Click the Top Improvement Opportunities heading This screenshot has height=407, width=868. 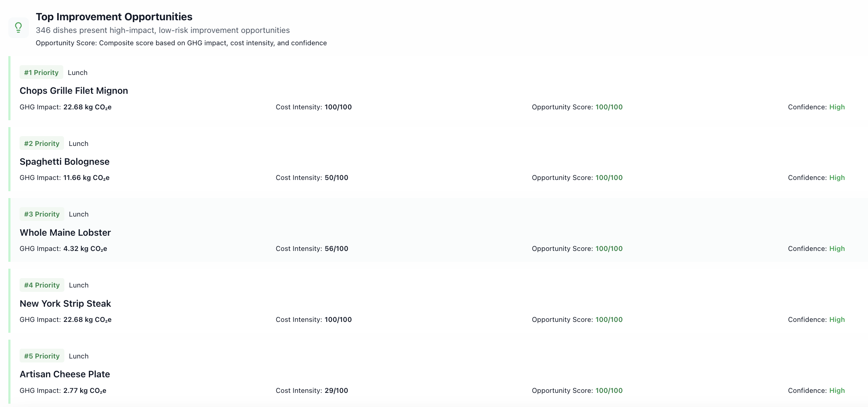click(114, 17)
